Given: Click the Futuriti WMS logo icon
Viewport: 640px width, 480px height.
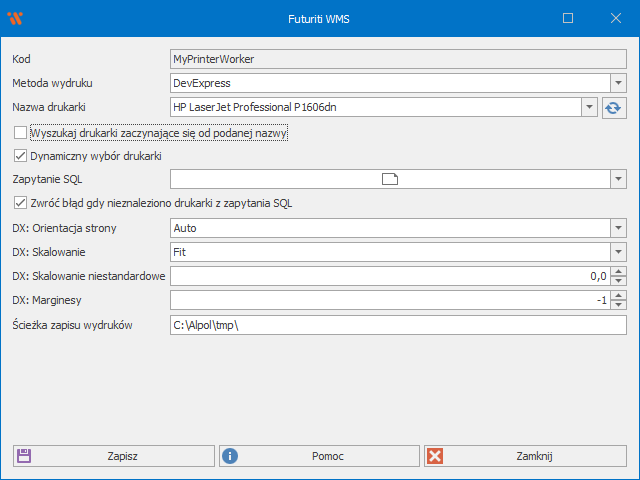Looking at the screenshot, I should [x=14, y=18].
